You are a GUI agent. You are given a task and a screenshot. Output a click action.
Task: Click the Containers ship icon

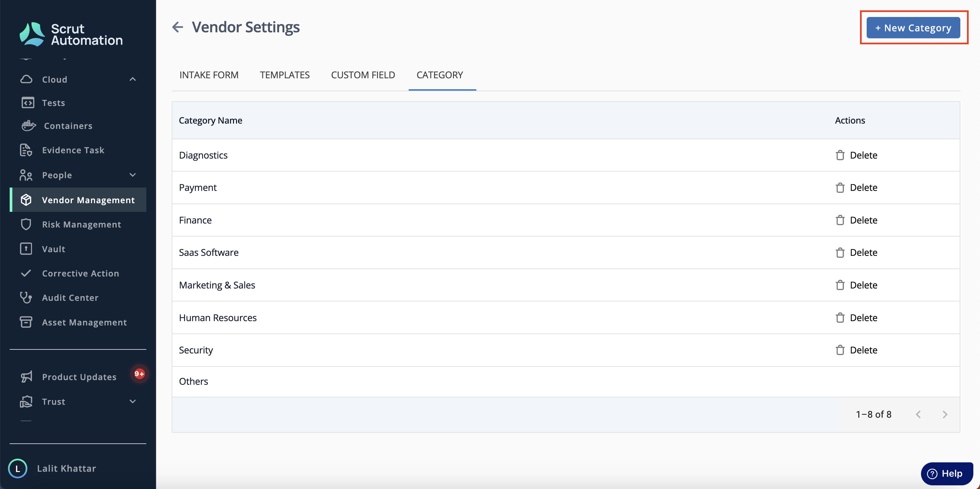pos(29,126)
